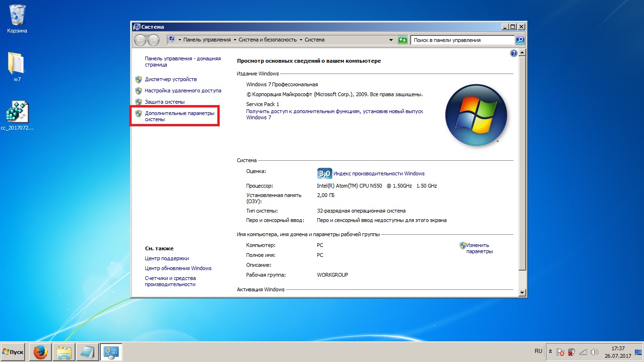This screenshot has width=644, height=362.
Task: Click the RU language indicator
Action: click(538, 351)
